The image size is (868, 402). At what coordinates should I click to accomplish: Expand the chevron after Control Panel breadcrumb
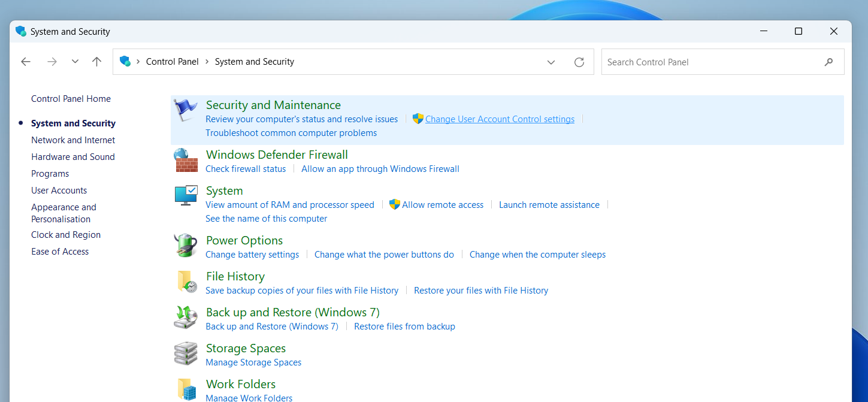coord(207,62)
